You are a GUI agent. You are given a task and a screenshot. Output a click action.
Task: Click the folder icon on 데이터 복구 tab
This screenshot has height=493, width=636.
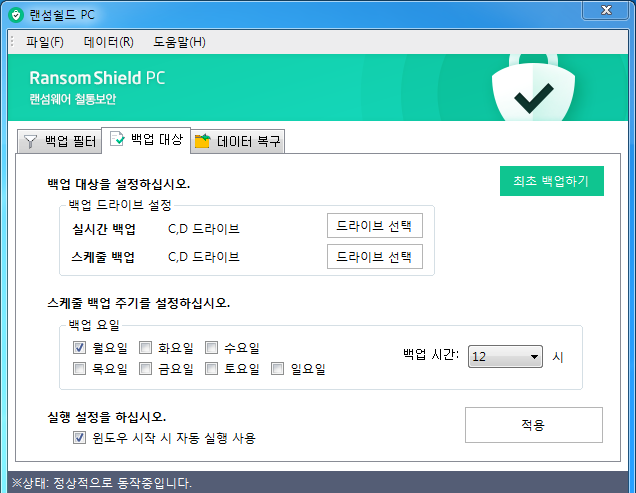pos(202,141)
